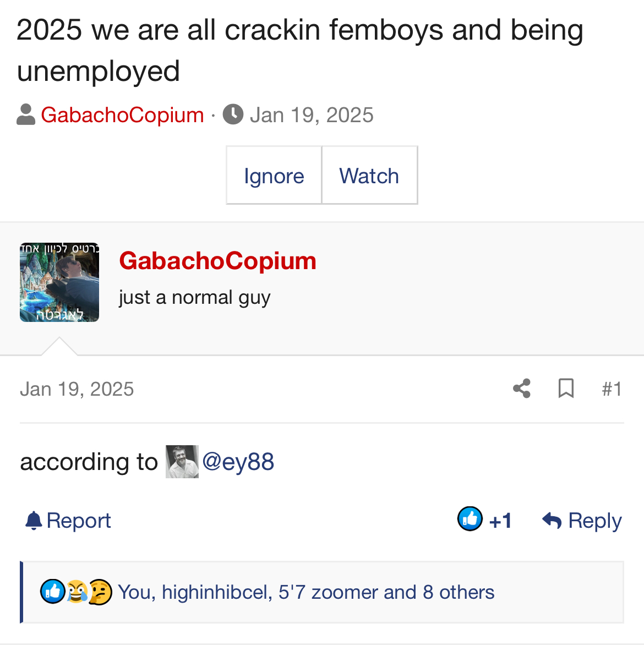Open the thread author link under title
This screenshot has height=645, width=644.
(x=122, y=115)
